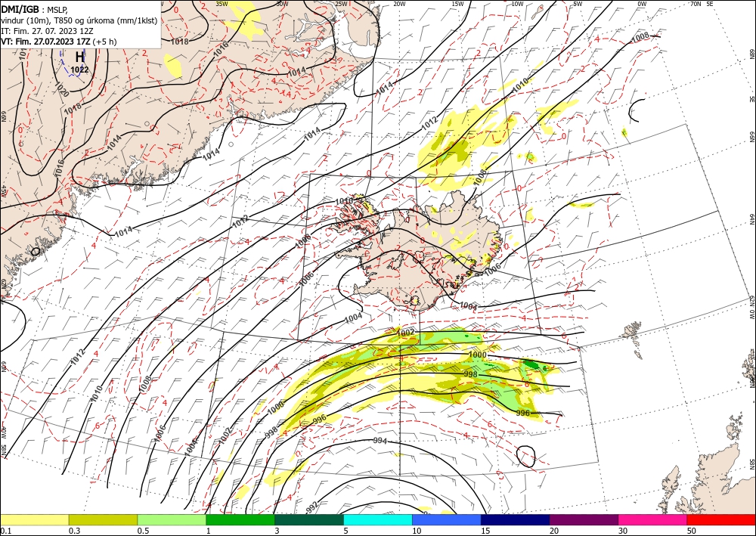This screenshot has width=756, height=536.
Task: Click the legend value 15
Action: pos(485,531)
